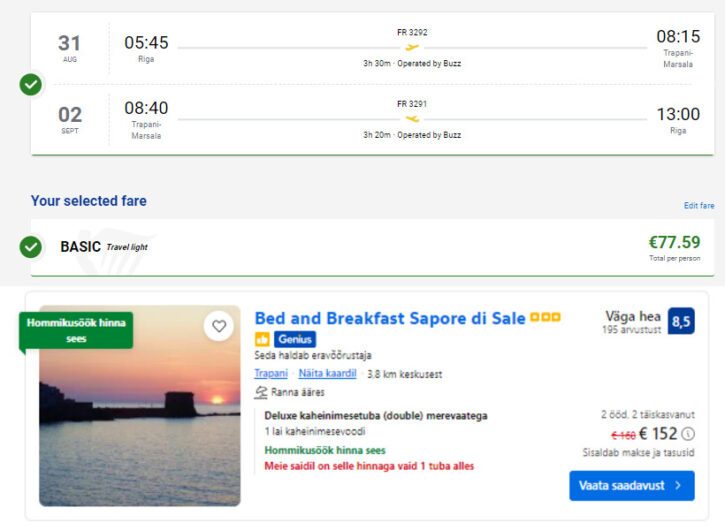Click the chevron on Vaata saadavust button
The height and width of the screenshot is (530, 725).
[678, 486]
